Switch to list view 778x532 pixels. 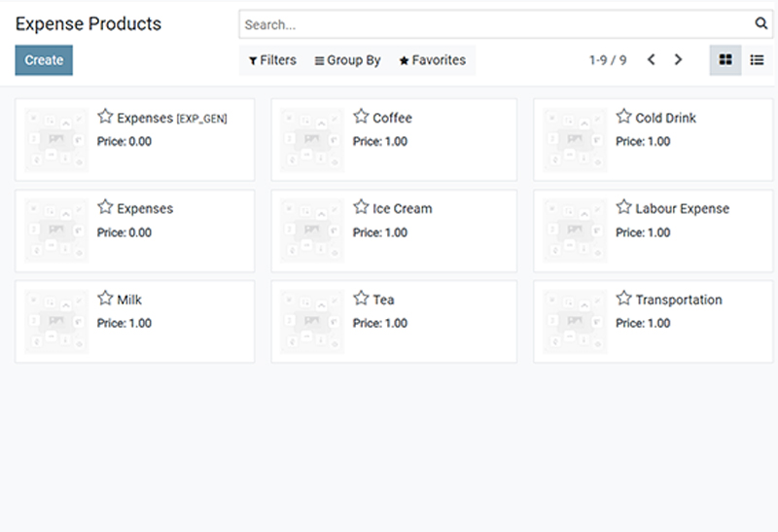(757, 60)
